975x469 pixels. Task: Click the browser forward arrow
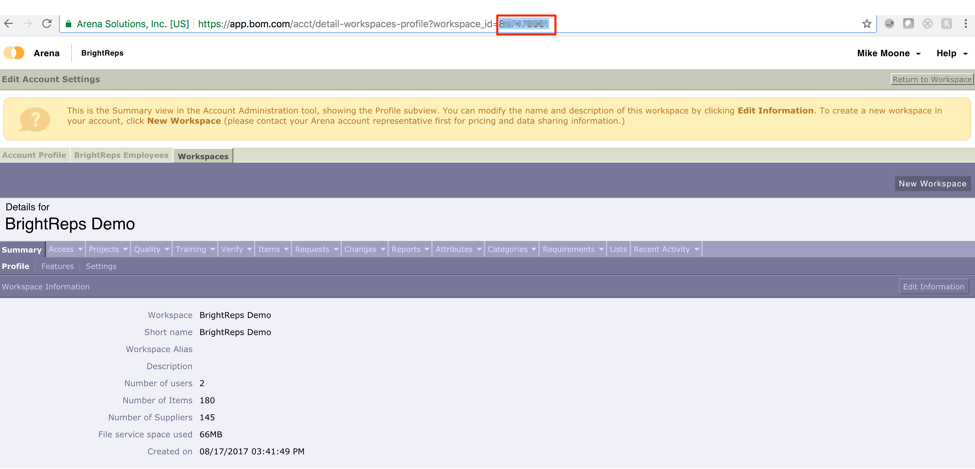coord(27,24)
